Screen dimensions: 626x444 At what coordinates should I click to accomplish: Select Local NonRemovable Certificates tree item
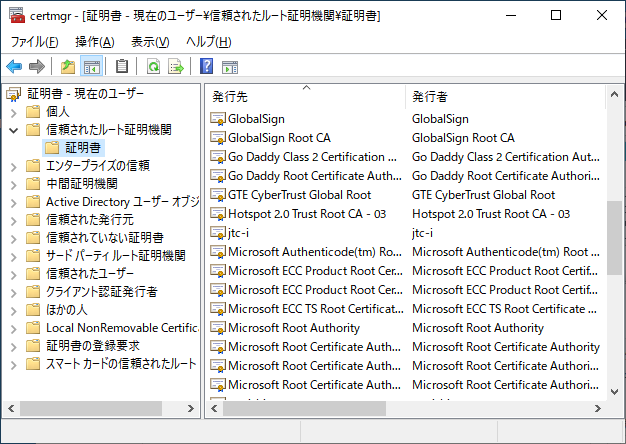[x=122, y=328]
